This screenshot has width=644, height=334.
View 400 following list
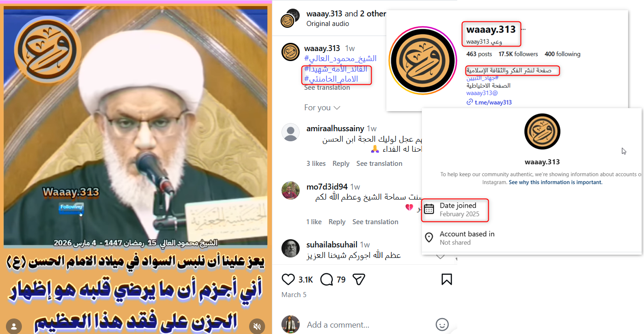562,54
